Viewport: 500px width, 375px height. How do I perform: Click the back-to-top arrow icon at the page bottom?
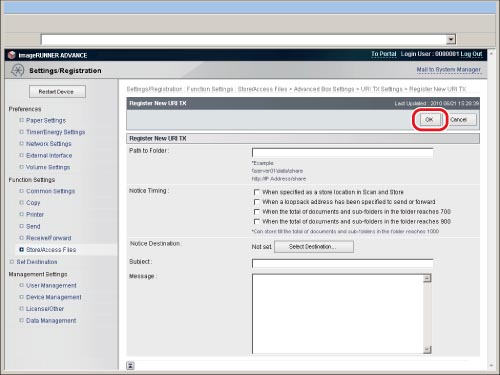pyautogui.click(x=130, y=365)
